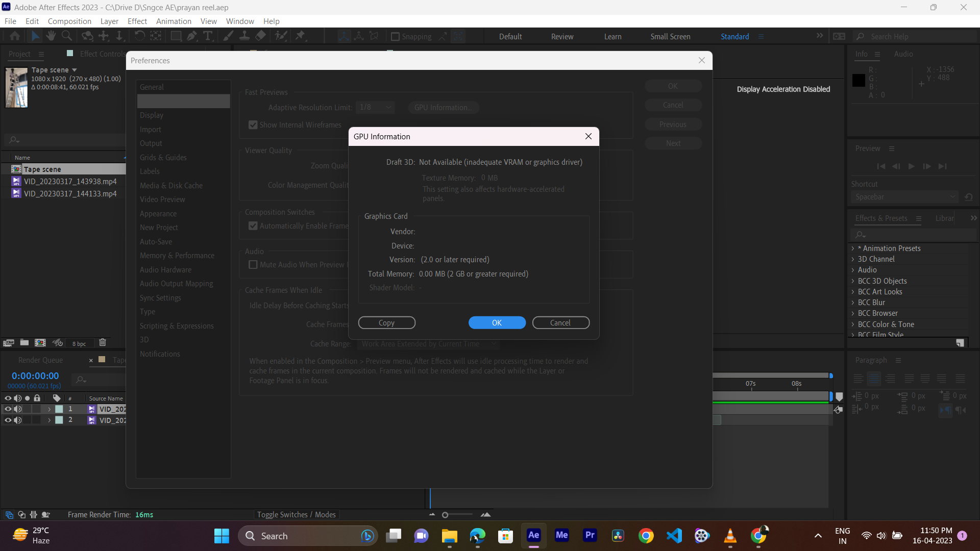
Task: Switch to the Review workspace
Action: point(562,36)
